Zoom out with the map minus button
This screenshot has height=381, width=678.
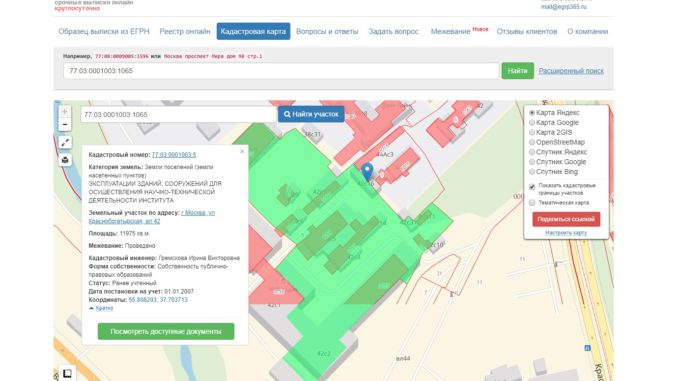pyautogui.click(x=65, y=125)
